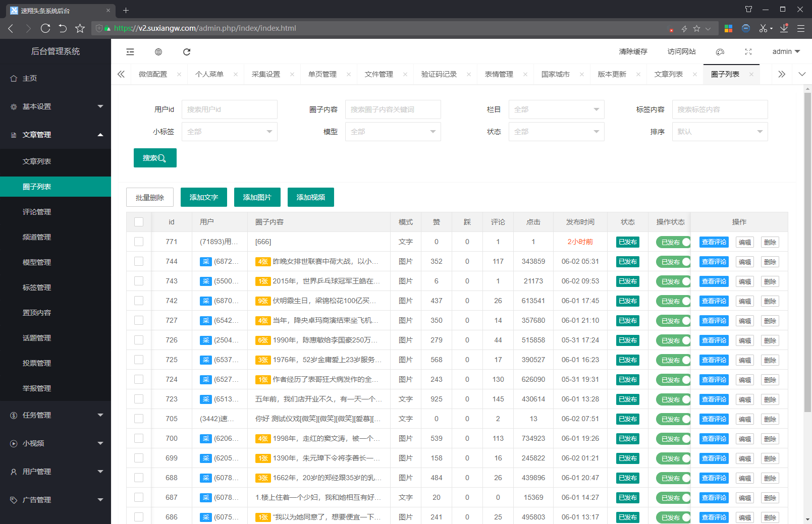Tick checkbox for row id 726
Image resolution: width=812 pixels, height=524 pixels.
139,340
